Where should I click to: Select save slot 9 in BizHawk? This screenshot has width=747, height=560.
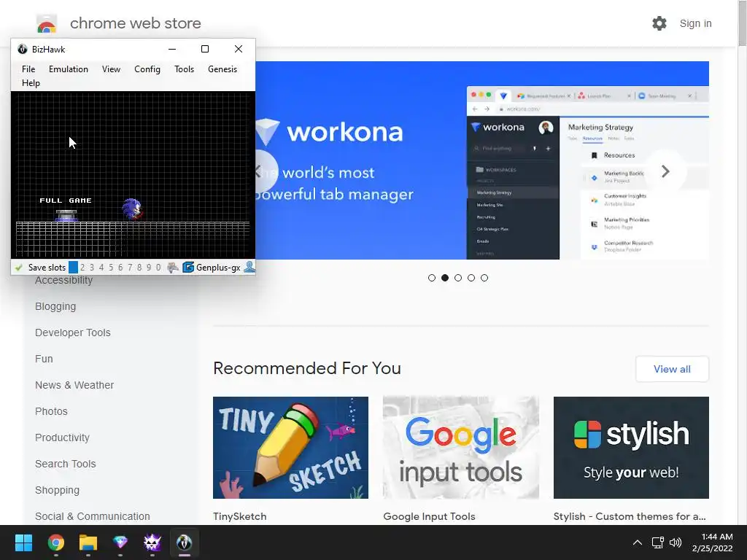coord(149,267)
